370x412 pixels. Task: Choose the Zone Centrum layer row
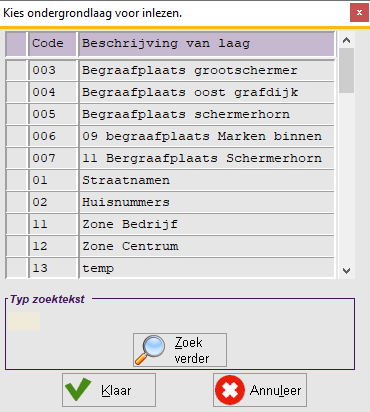pos(170,246)
